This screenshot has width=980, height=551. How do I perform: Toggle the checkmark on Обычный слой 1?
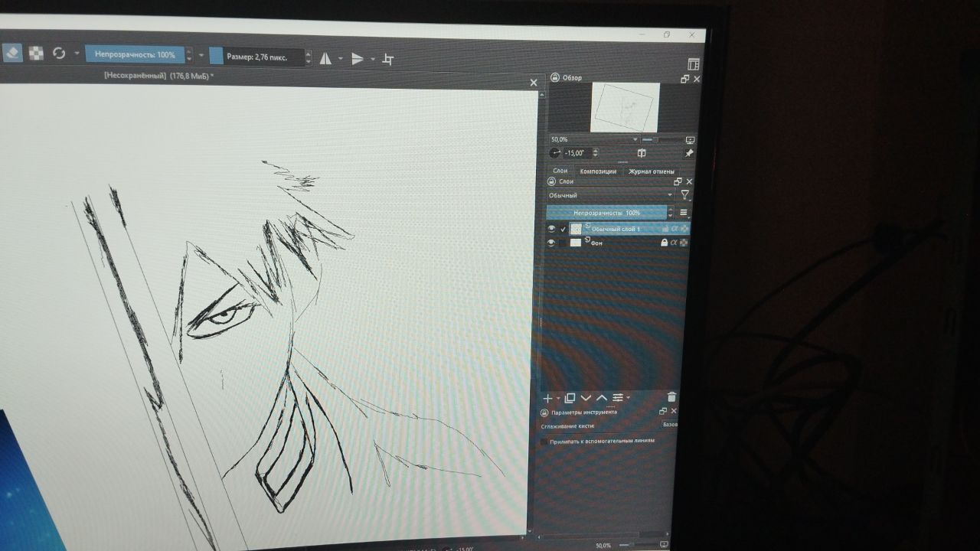(x=563, y=228)
